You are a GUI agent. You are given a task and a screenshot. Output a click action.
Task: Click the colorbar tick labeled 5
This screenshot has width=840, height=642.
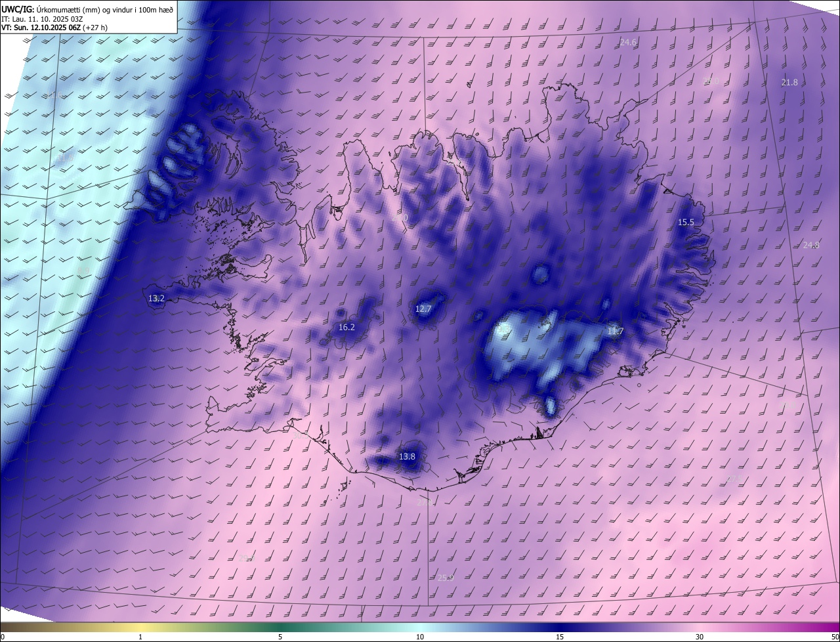[280, 637]
